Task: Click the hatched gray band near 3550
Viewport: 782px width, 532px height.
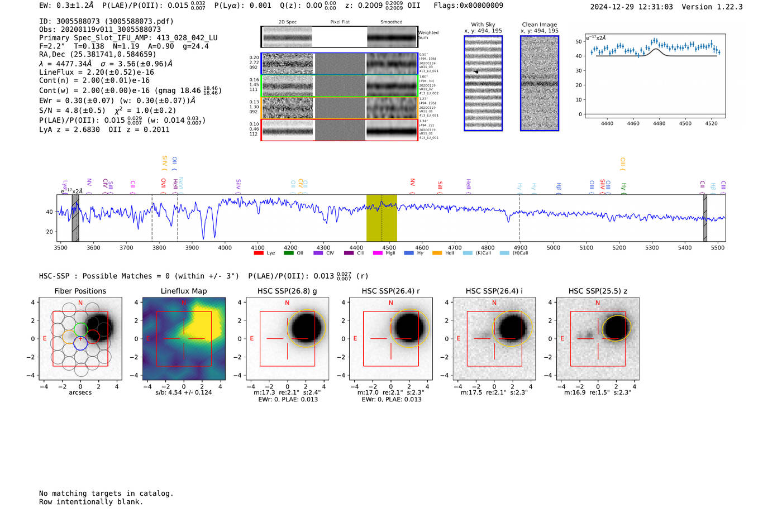Action: pyautogui.click(x=75, y=218)
